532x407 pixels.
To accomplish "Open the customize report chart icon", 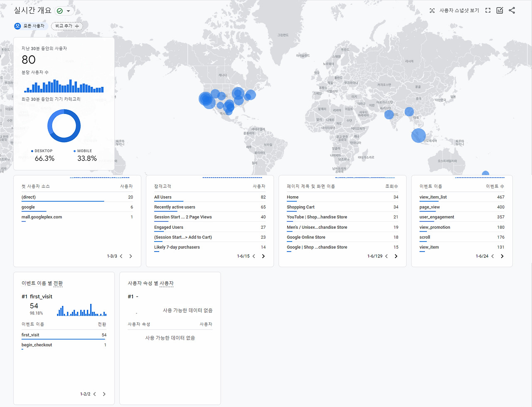I will coord(500,10).
